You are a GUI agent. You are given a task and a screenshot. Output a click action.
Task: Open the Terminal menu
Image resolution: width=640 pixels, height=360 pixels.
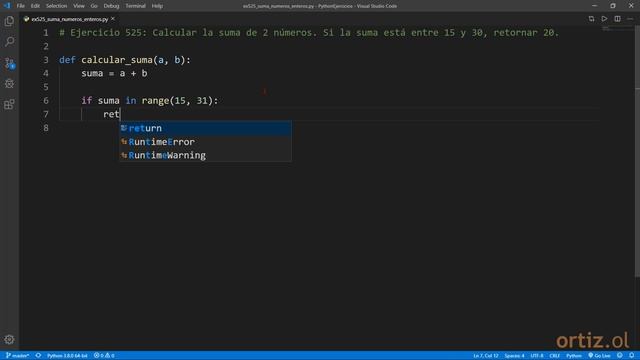coord(135,6)
